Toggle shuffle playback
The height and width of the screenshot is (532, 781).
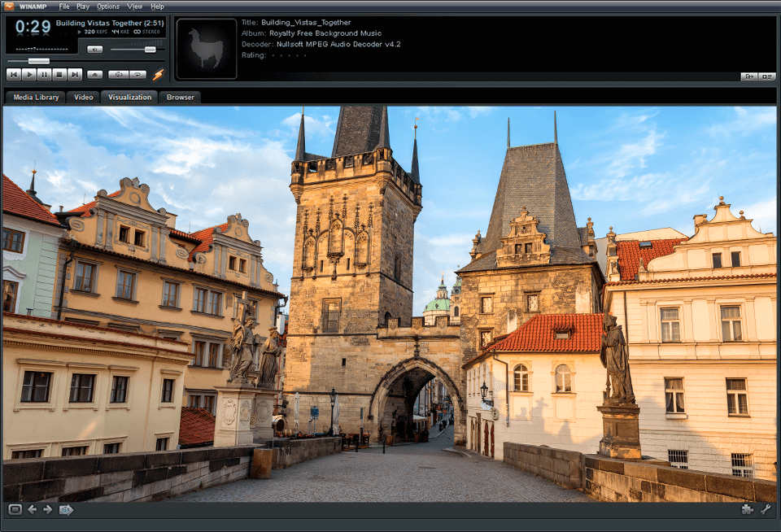[x=120, y=74]
